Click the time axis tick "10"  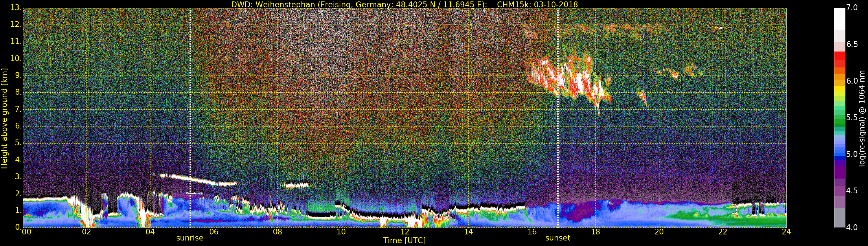click(x=341, y=232)
